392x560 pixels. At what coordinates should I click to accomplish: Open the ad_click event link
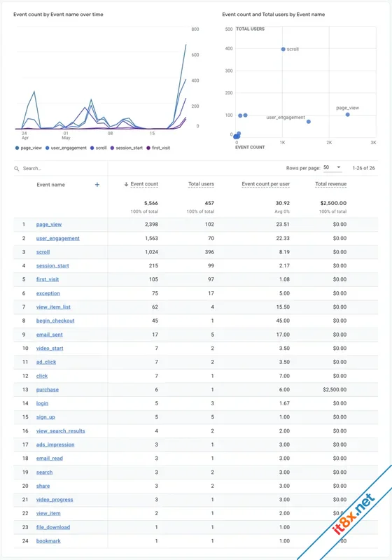[46, 362]
